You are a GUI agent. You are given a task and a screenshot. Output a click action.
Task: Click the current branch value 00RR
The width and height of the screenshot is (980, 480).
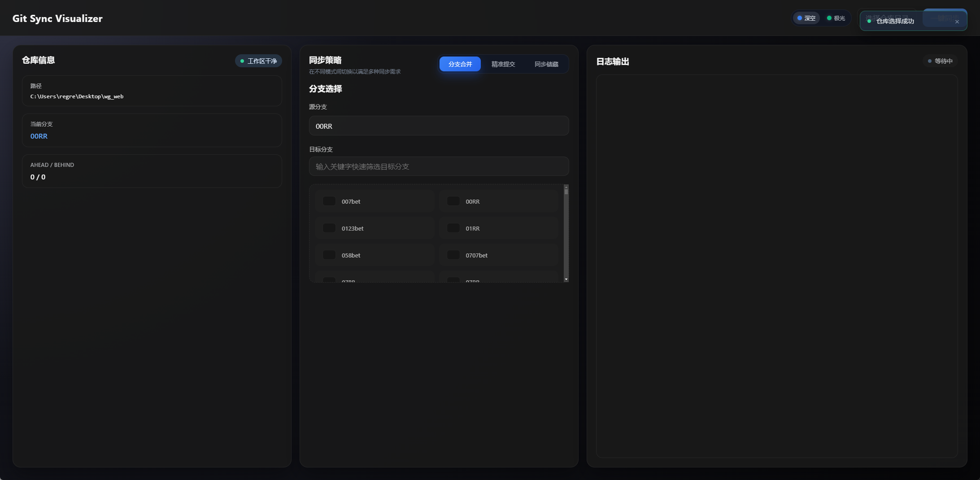point(39,136)
